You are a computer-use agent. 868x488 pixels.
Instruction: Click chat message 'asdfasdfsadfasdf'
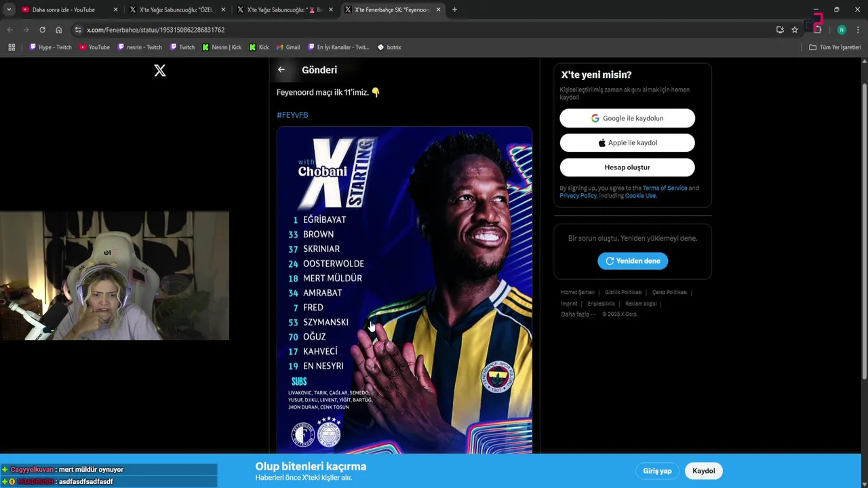85,482
